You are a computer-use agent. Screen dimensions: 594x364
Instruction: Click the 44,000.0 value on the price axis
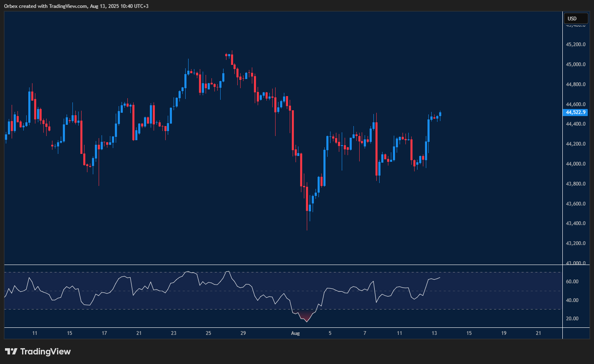[x=576, y=164]
